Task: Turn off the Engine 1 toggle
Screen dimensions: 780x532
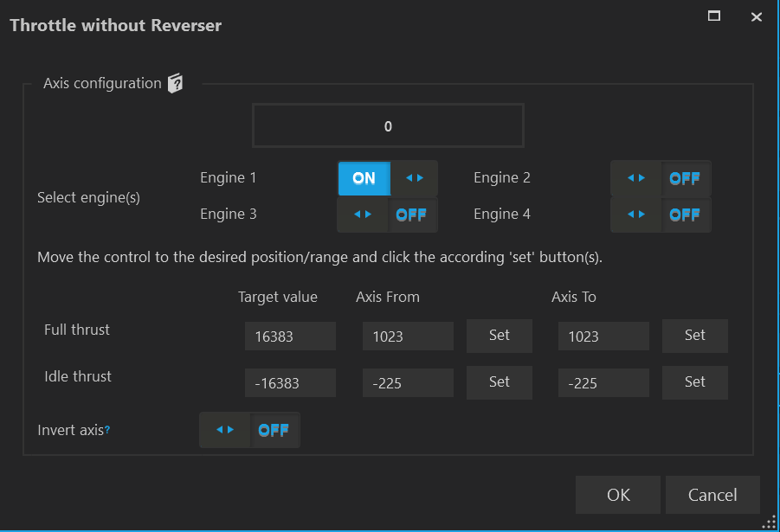Action: tap(387, 178)
